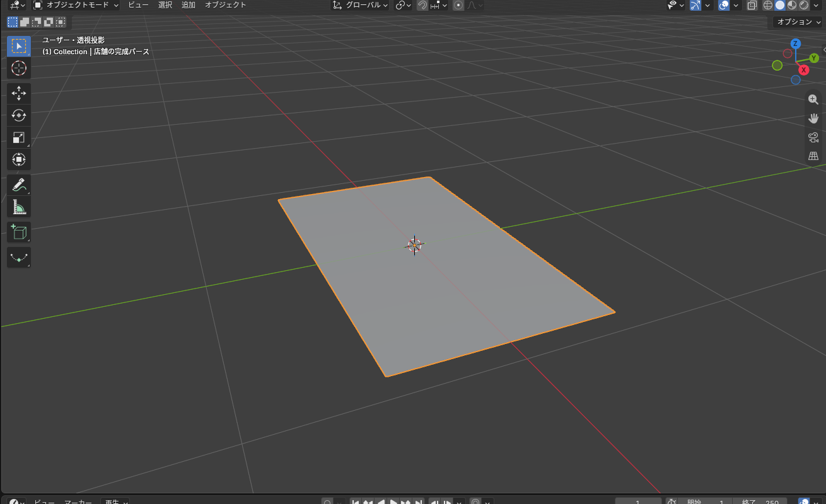Set selection mode to Intersect
Viewport: 826px width, 504px height.
click(x=61, y=22)
